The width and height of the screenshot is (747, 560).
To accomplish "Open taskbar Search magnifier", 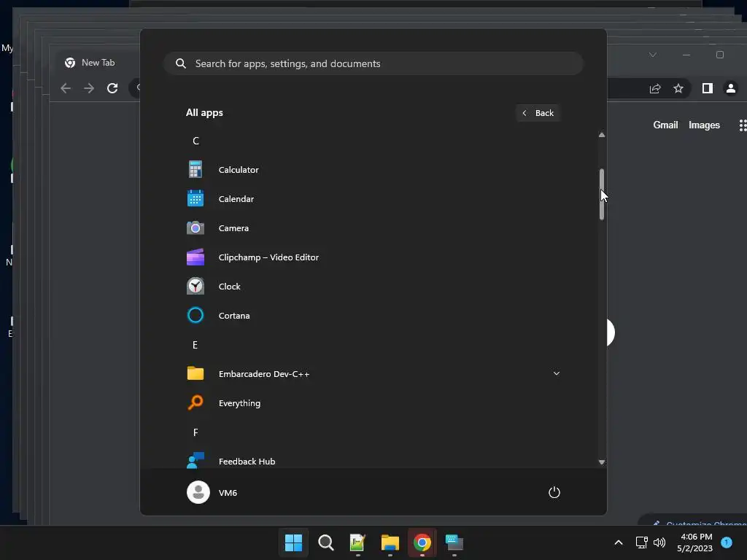I will click(x=326, y=542).
